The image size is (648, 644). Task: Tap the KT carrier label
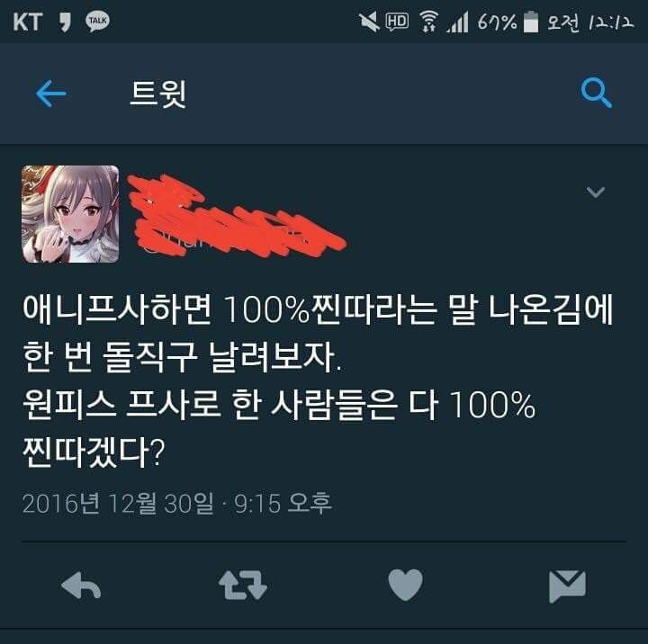pyautogui.click(x=28, y=22)
